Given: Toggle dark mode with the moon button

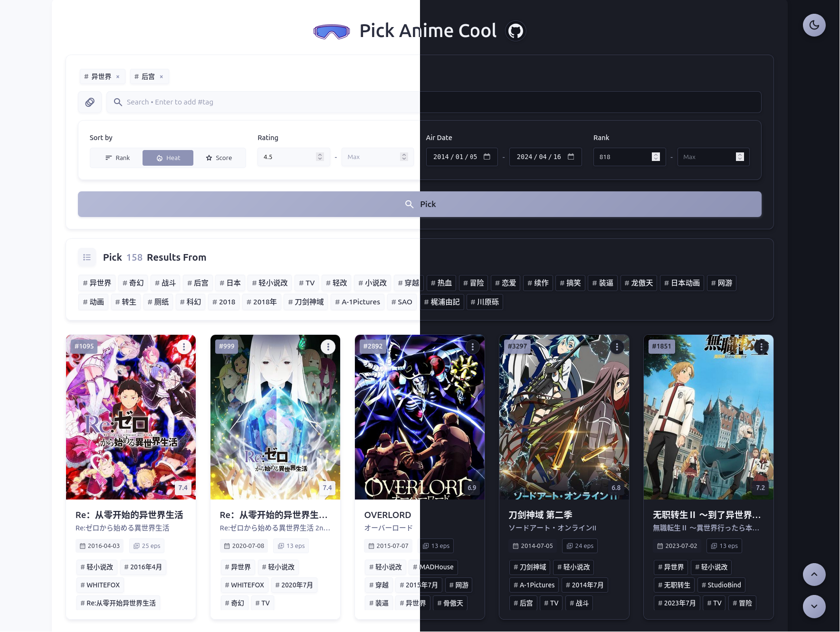Looking at the screenshot, I should (x=814, y=25).
